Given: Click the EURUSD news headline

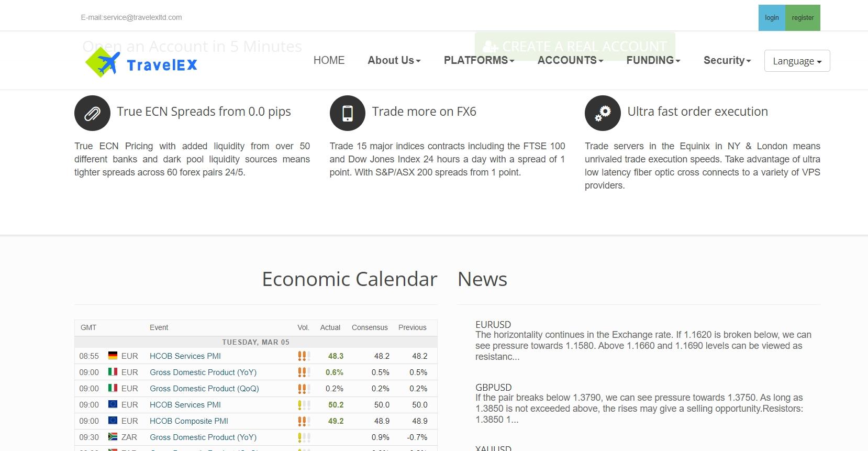Looking at the screenshot, I should 493,325.
